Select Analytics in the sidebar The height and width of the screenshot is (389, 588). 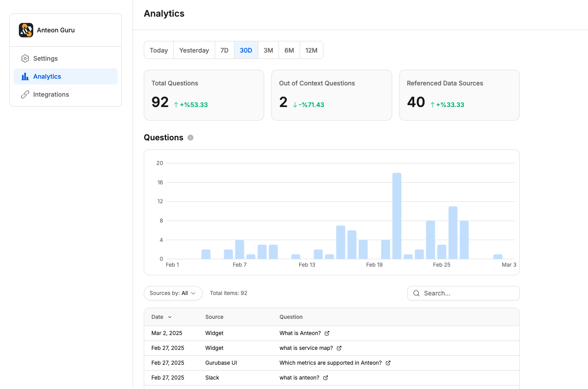coord(66,76)
